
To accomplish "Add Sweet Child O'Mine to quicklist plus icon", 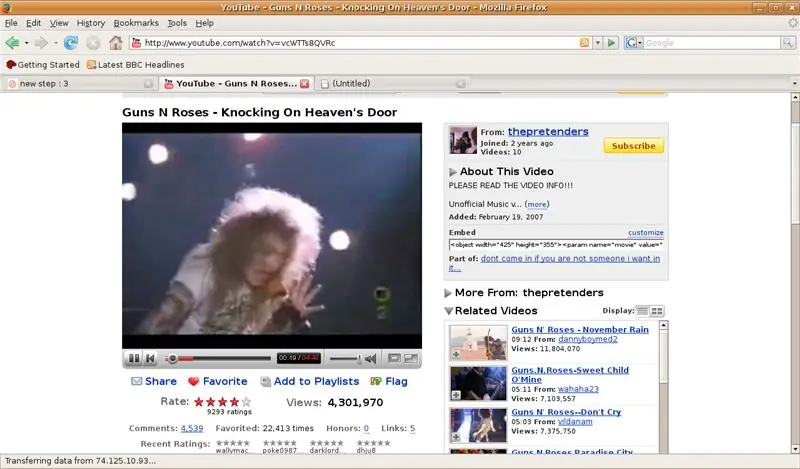I will point(456,395).
